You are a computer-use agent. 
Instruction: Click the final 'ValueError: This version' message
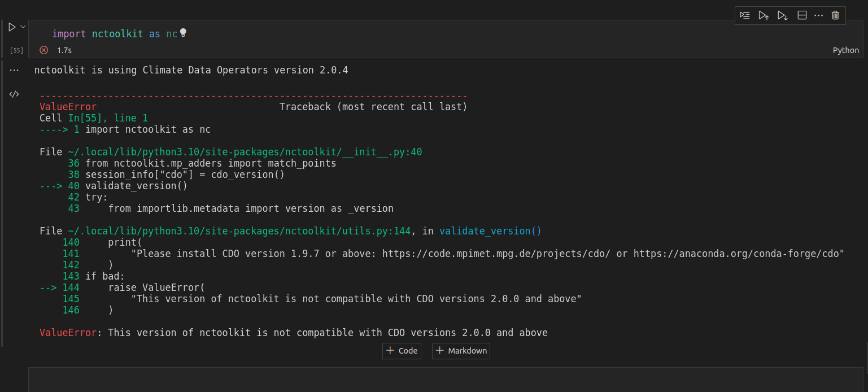(294, 333)
